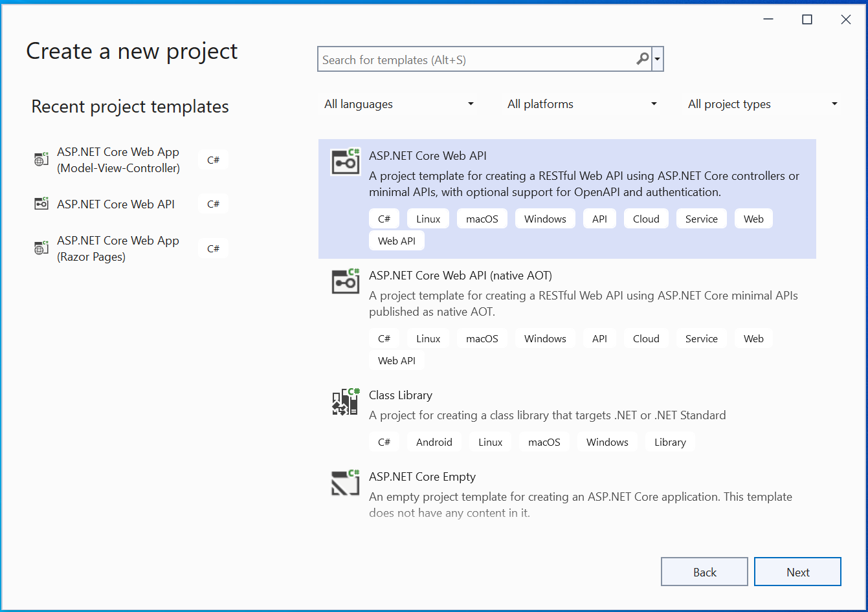
Task: Open the All languages dropdown
Action: [x=399, y=104]
